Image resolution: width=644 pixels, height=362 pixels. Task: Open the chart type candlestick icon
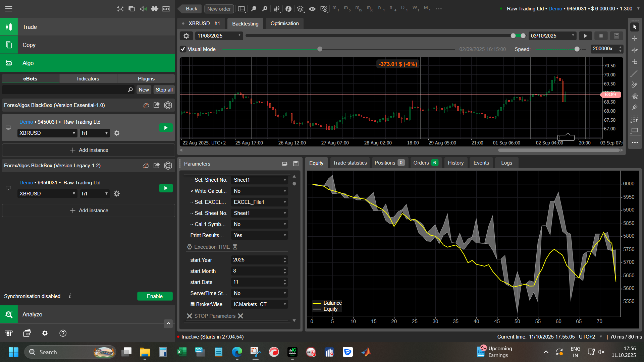pyautogui.click(x=277, y=9)
